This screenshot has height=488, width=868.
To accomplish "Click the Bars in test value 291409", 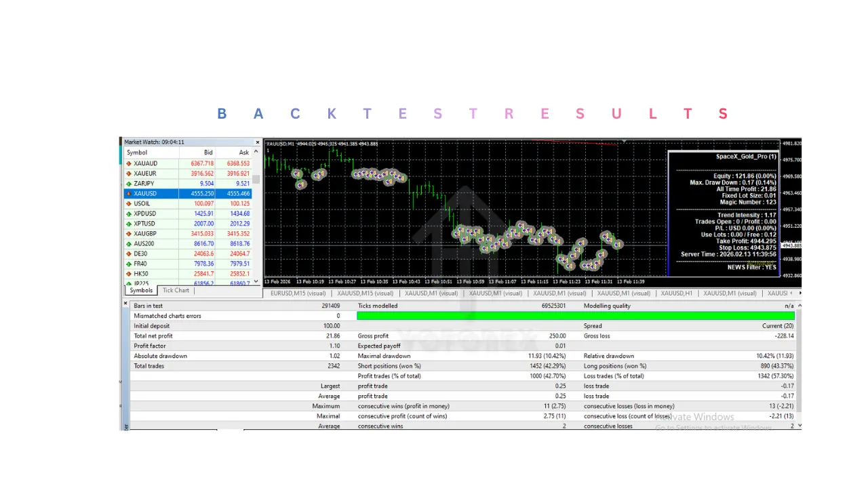I will pos(331,306).
